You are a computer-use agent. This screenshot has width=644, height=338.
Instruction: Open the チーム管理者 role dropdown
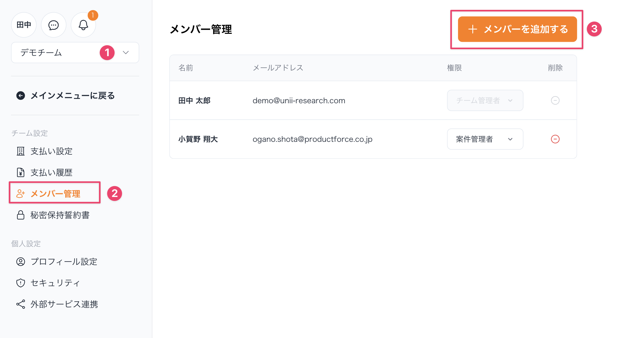(485, 101)
